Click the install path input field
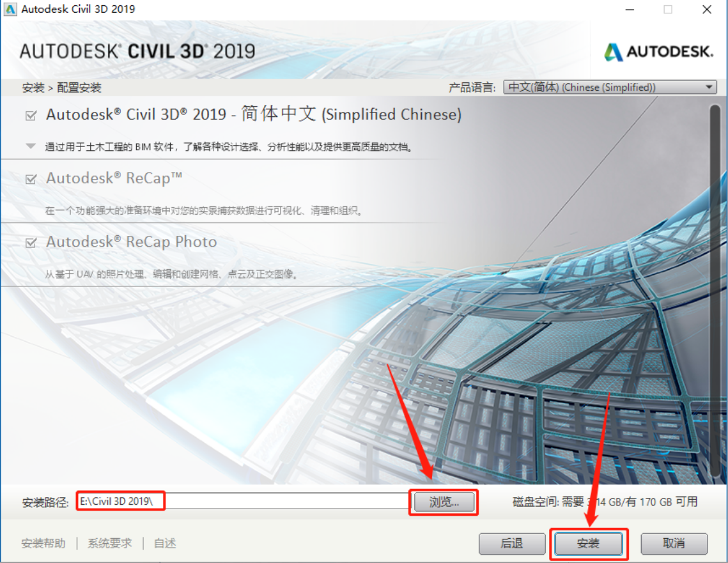The image size is (728, 563). coord(242,501)
